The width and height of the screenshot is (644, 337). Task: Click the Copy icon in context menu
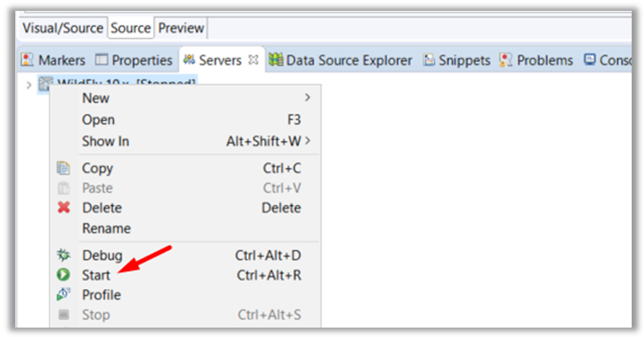tap(64, 168)
